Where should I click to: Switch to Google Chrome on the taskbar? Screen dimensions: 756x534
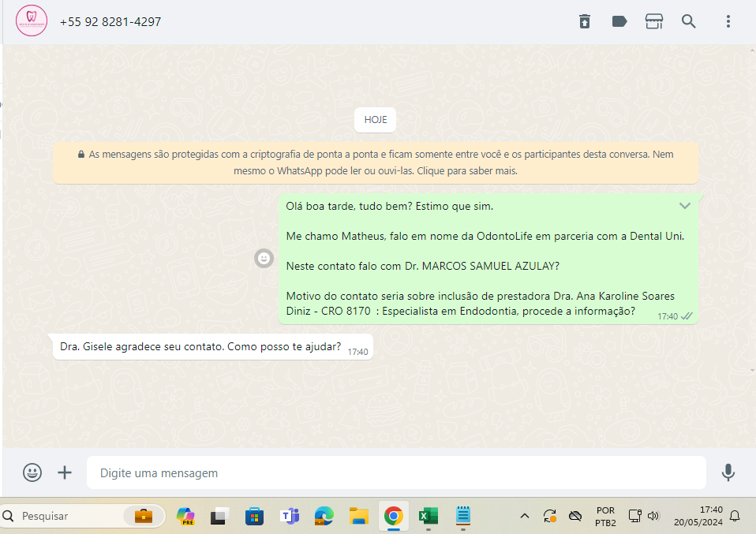click(x=394, y=516)
